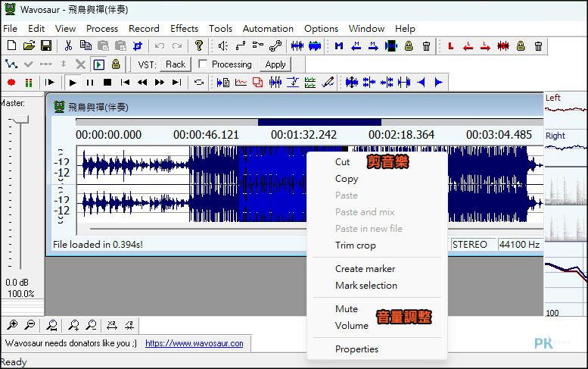
Task: Click the dark blue selection bar above timeline
Action: tap(319, 122)
